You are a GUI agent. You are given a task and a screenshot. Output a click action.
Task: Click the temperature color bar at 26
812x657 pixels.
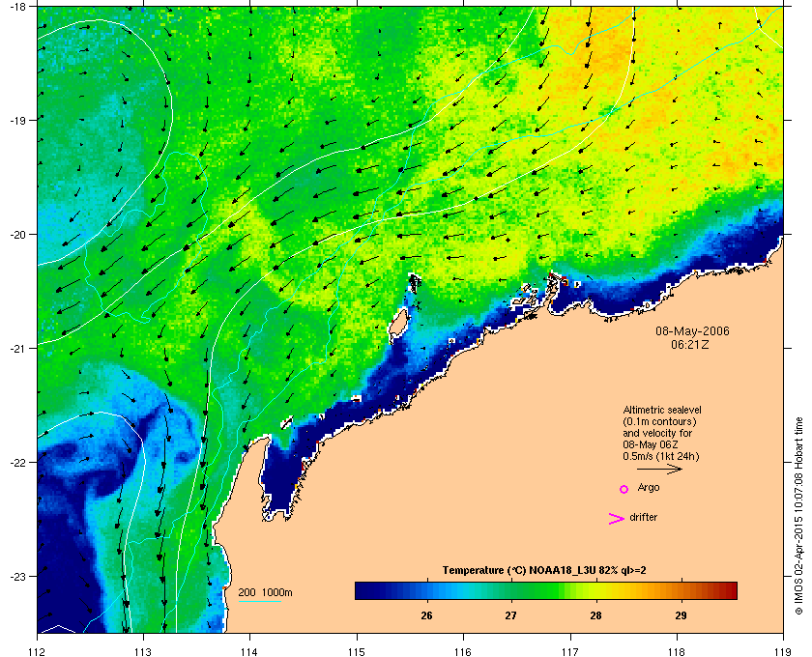pyautogui.click(x=427, y=590)
